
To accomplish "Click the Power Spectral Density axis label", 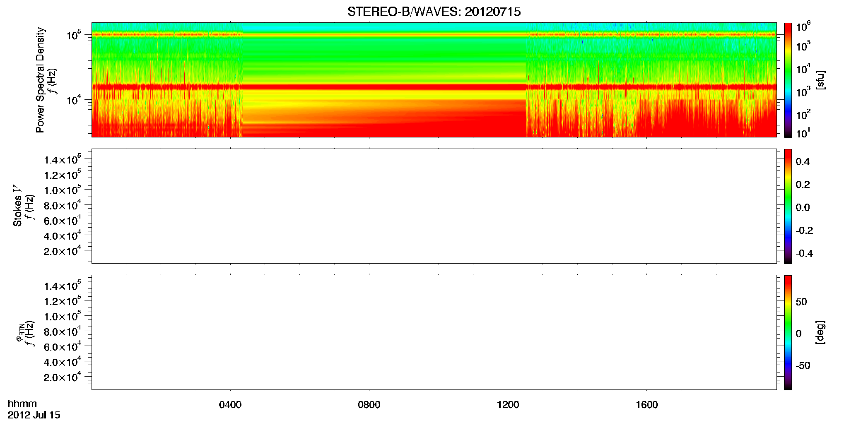I will [x=40, y=80].
